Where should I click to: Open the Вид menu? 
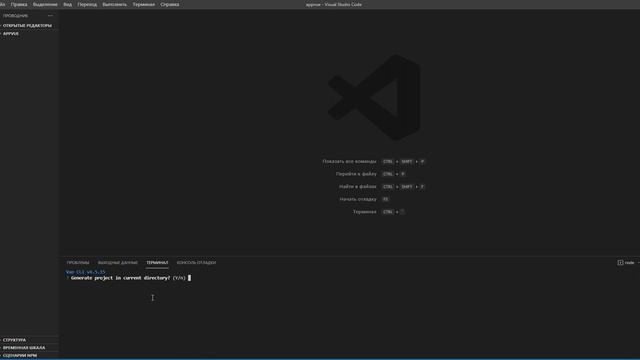click(67, 4)
